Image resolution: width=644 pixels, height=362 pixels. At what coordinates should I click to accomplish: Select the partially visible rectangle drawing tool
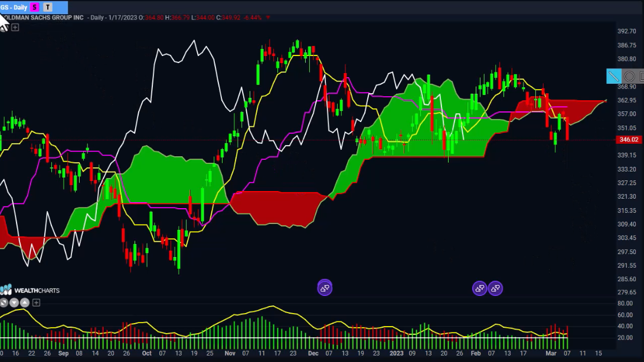(x=641, y=76)
